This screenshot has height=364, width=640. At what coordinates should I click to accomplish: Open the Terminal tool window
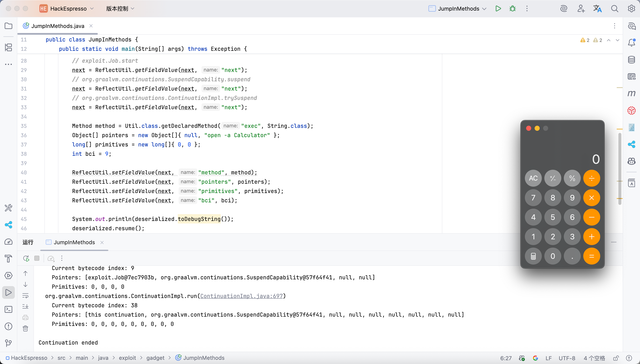click(8, 309)
